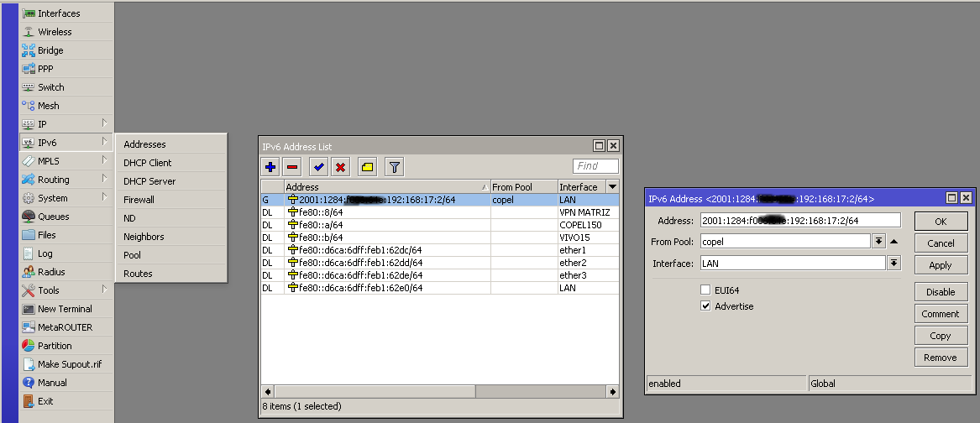Enable entry with blue checkmark icon
Screen dimensions: 980x423
click(319, 167)
